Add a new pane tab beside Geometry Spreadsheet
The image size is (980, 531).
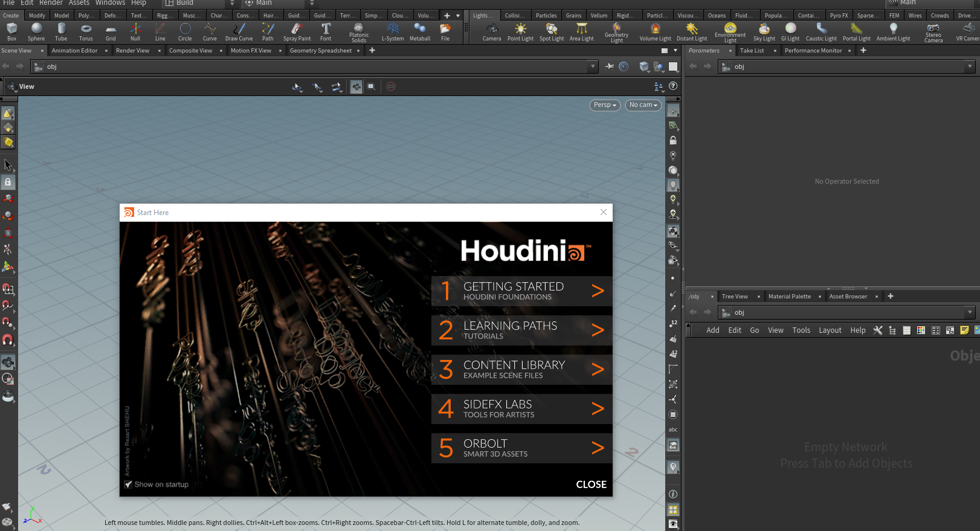click(372, 51)
